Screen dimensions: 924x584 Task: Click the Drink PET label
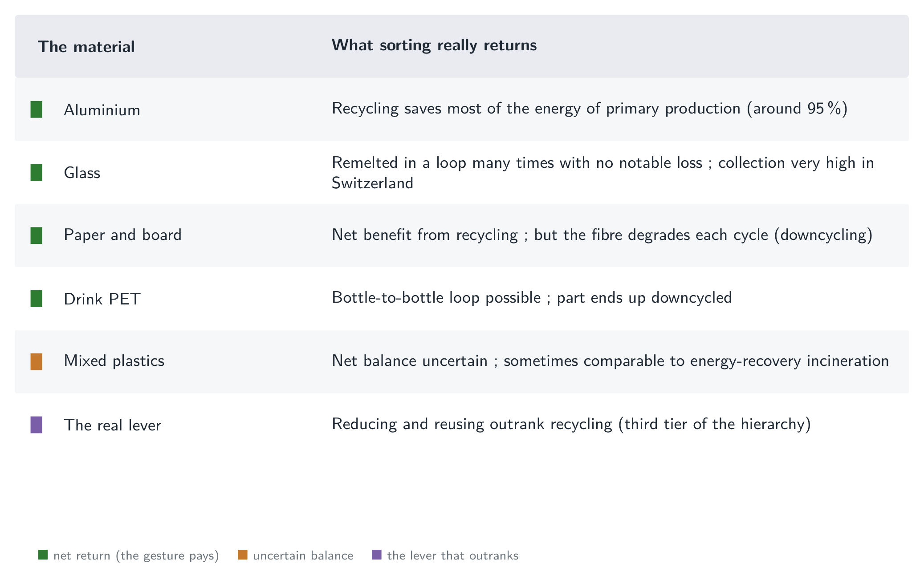point(102,299)
